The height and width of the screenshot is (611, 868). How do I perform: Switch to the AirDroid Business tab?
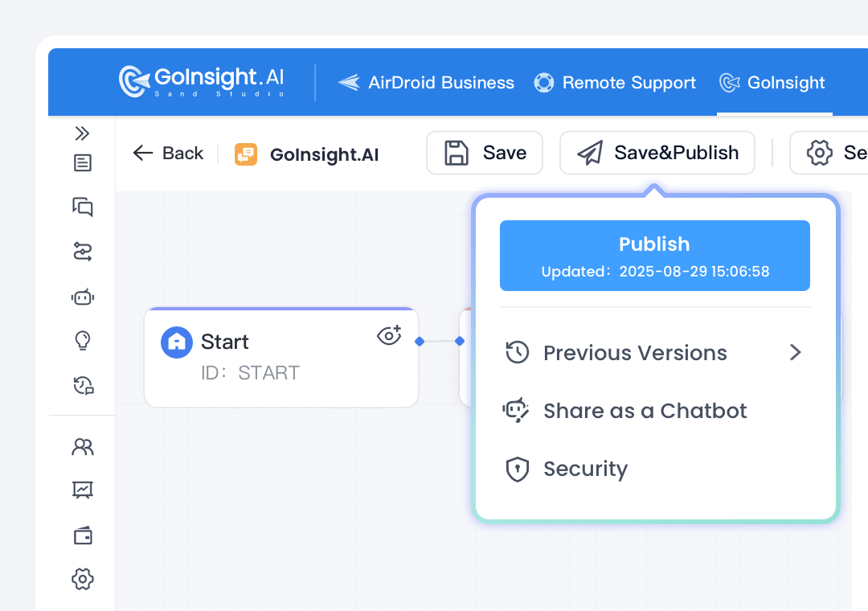click(x=427, y=83)
